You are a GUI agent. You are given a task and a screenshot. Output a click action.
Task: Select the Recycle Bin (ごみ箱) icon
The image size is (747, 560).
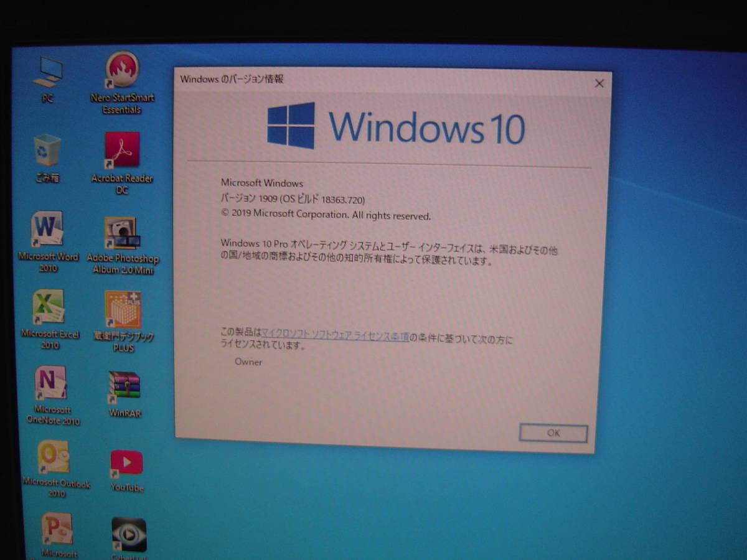[47, 159]
